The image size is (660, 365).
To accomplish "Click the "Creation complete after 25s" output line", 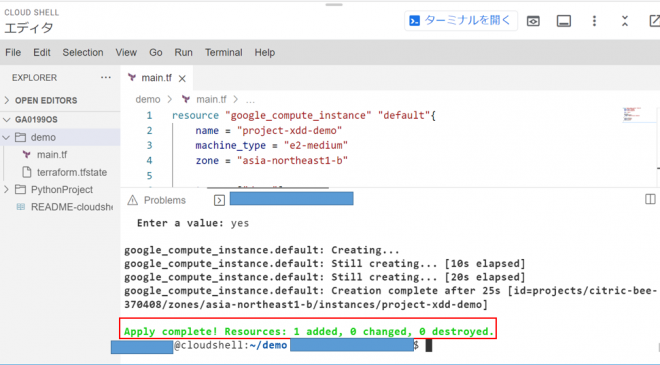I will click(x=390, y=297).
